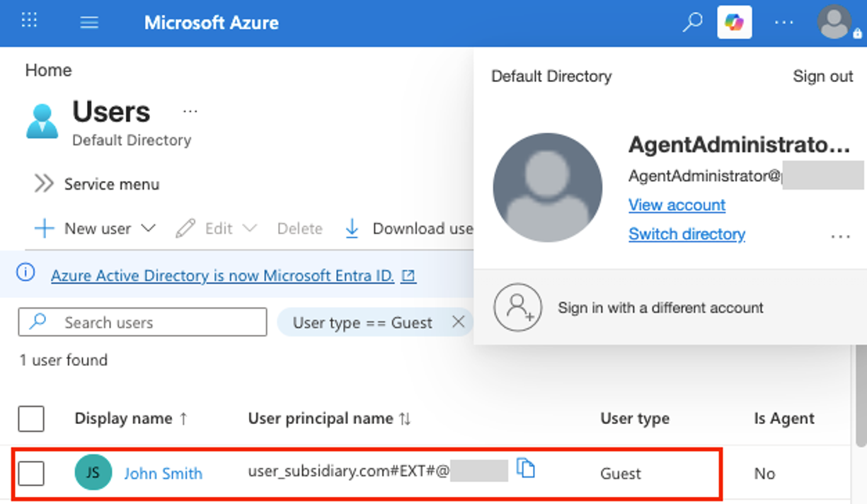Open the Edit dropdown chevron

tap(250, 229)
